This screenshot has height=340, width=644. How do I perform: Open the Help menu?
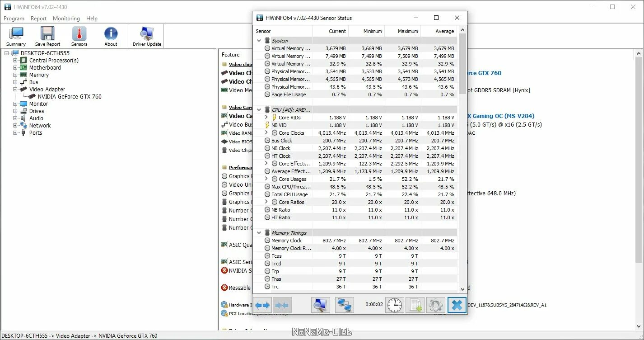click(92, 19)
